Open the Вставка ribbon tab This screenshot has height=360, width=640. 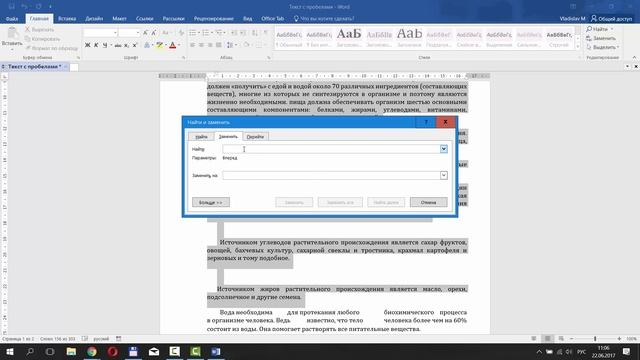[67, 19]
